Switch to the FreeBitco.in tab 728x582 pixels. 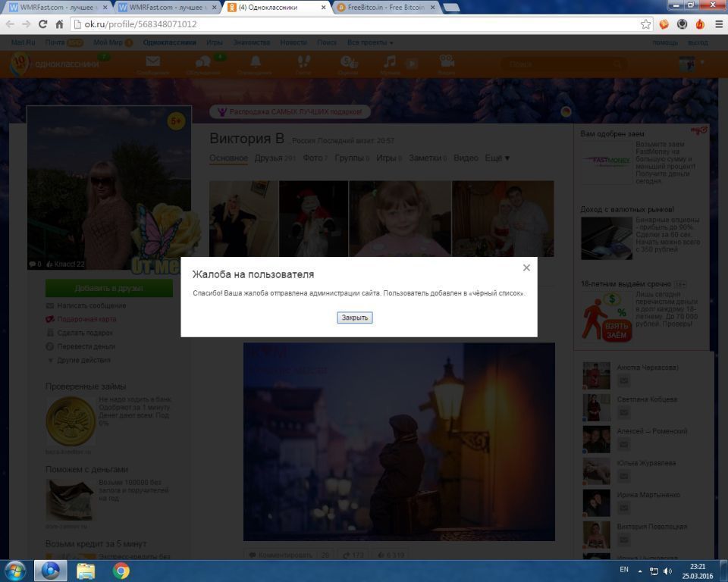click(386, 8)
